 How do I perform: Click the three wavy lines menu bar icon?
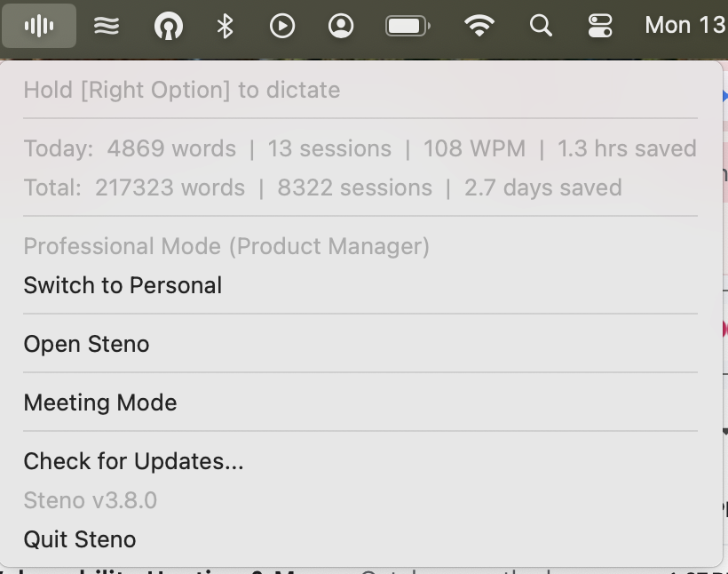pos(107,26)
